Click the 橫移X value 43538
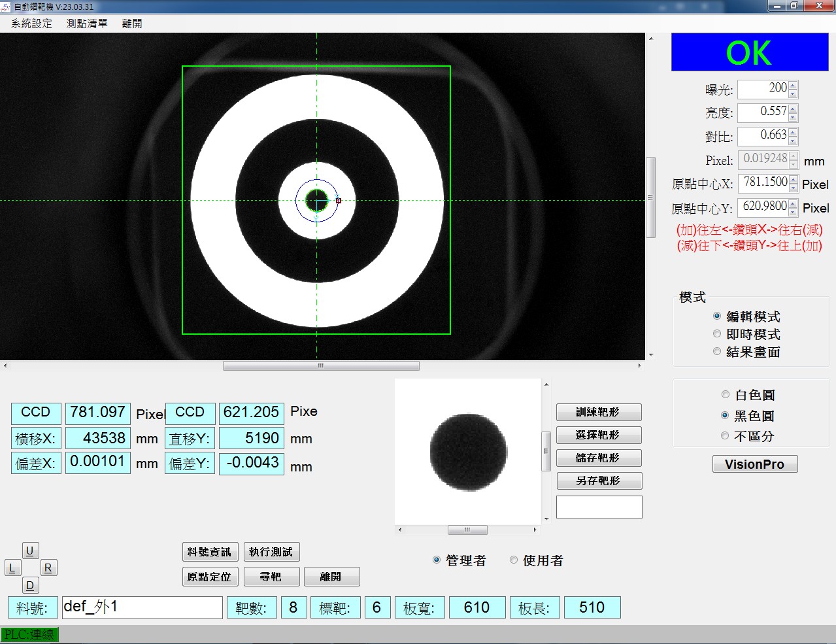The height and width of the screenshot is (644, 836). pos(98,438)
